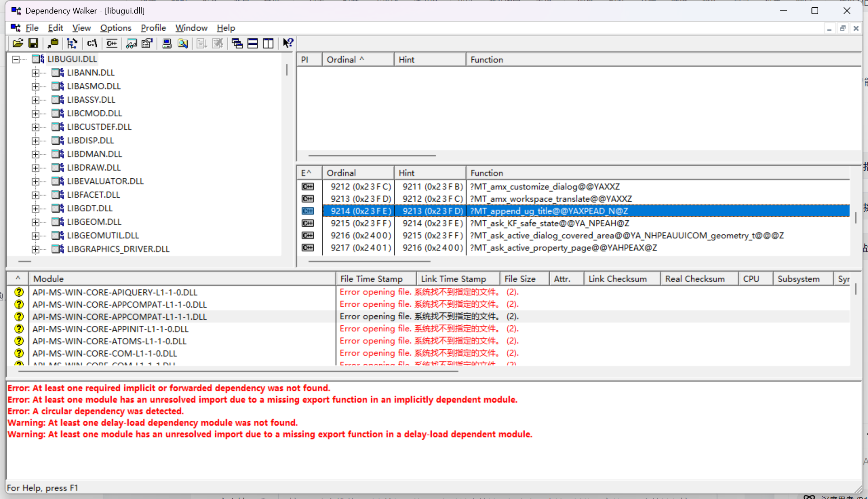This screenshot has width=868, height=499.
Task: Expand the LIBDISP.DLL tree node
Action: tap(35, 141)
